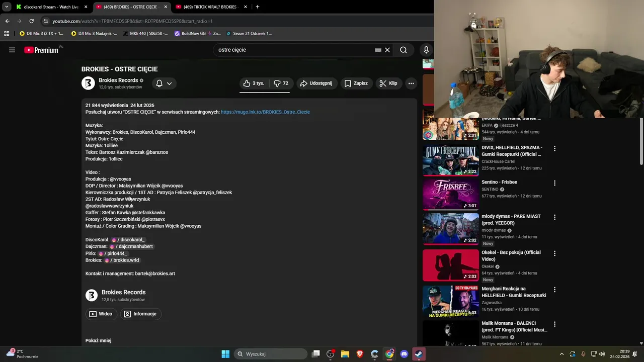Open Okekel - Bez pokoju video thumbnail

[x=451, y=265]
